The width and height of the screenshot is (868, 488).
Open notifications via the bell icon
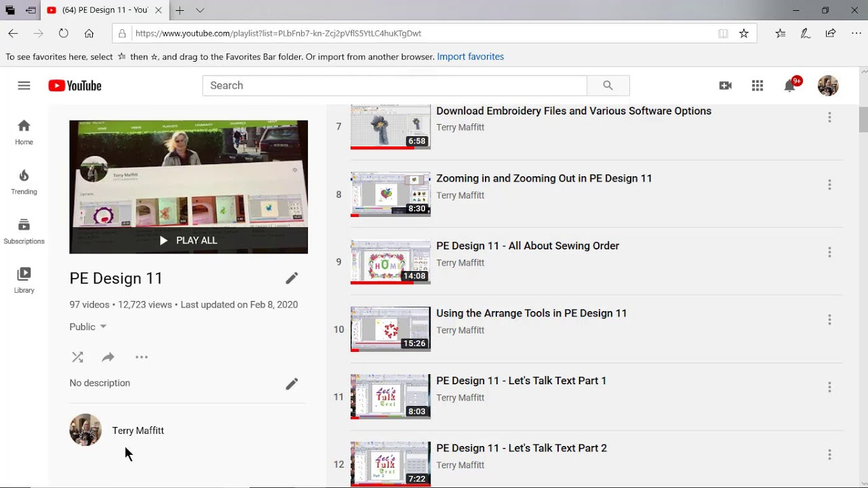pos(789,85)
